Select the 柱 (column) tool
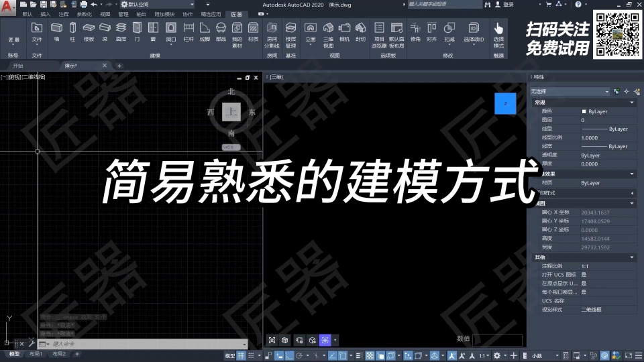This screenshot has width=644, height=362. point(72,32)
